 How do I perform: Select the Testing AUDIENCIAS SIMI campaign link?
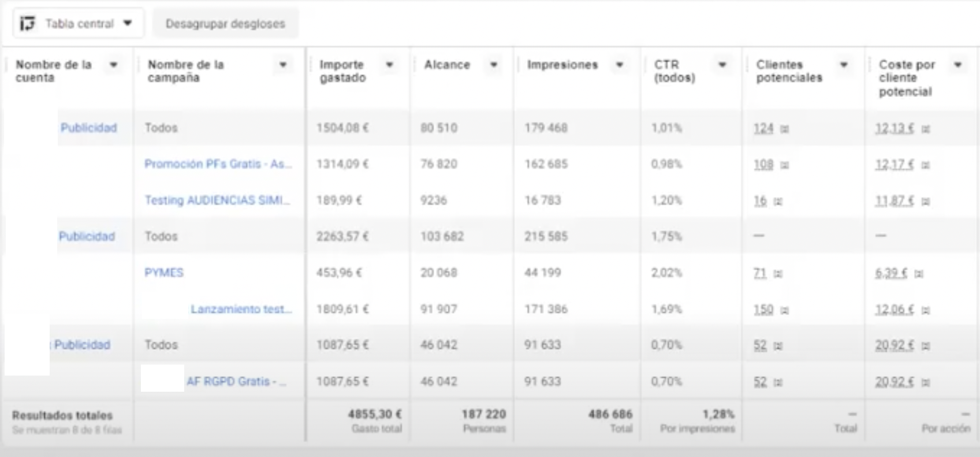click(x=217, y=200)
